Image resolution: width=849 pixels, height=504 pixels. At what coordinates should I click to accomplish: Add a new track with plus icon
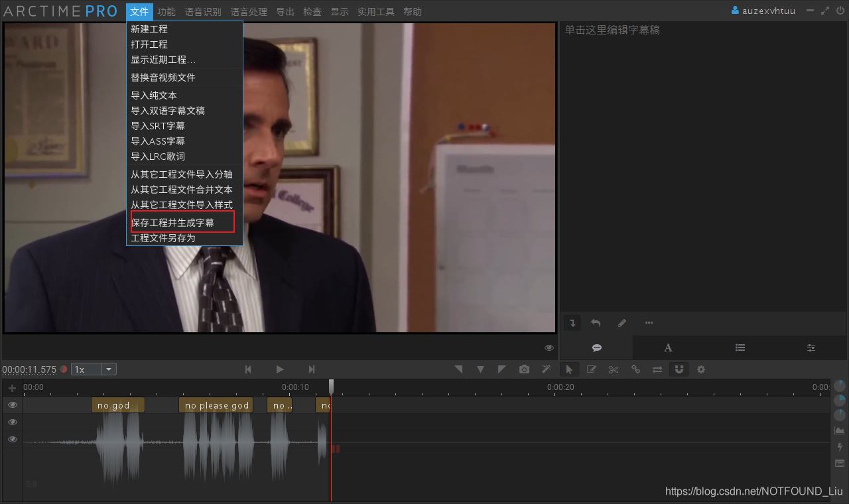(x=12, y=388)
